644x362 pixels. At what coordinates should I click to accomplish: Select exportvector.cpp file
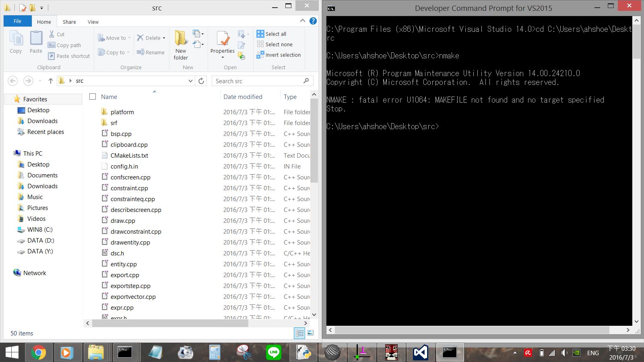(x=133, y=296)
